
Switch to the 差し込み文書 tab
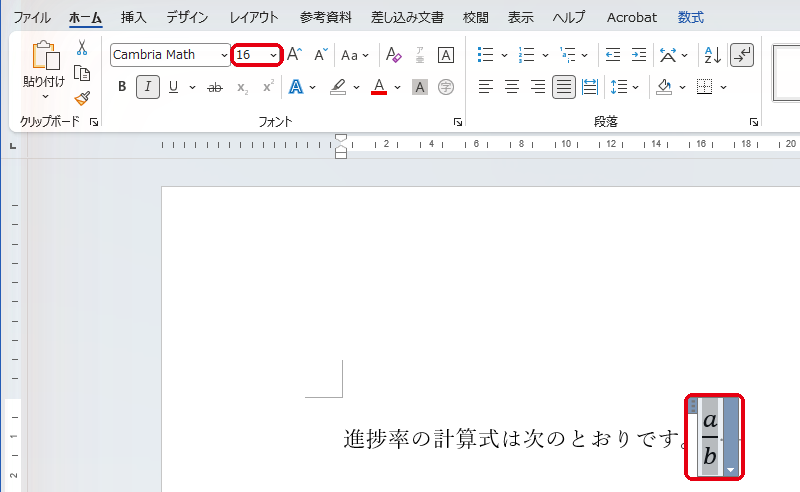click(407, 17)
